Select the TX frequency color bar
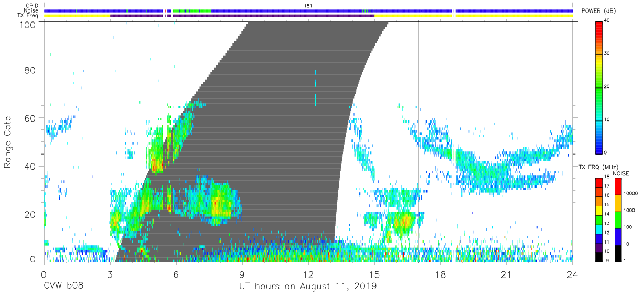The image size is (644, 297). [598, 219]
